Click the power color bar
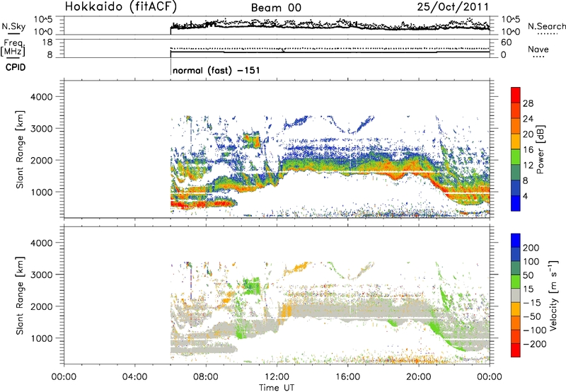566x392 pixels. [x=516, y=149]
